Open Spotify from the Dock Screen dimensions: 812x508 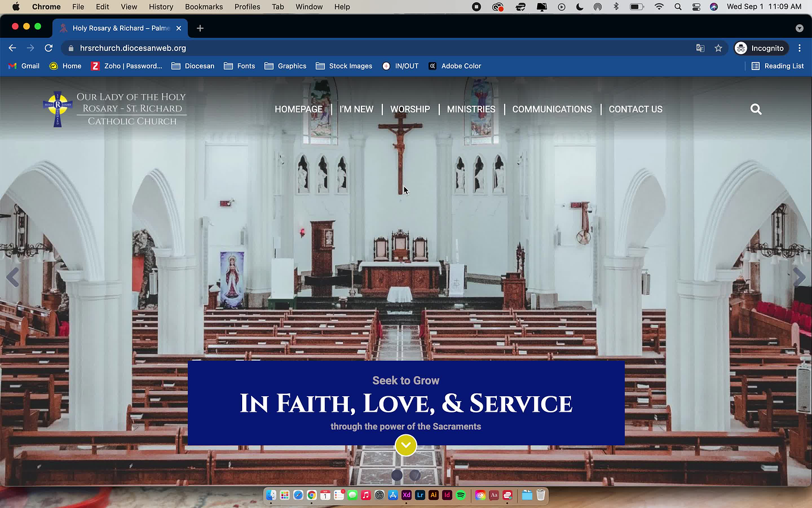pyautogui.click(x=461, y=495)
